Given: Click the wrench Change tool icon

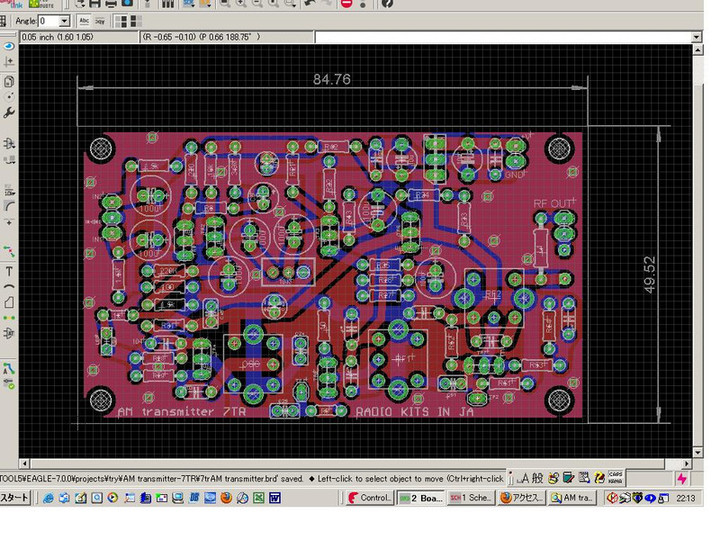Looking at the screenshot, I should [9, 113].
